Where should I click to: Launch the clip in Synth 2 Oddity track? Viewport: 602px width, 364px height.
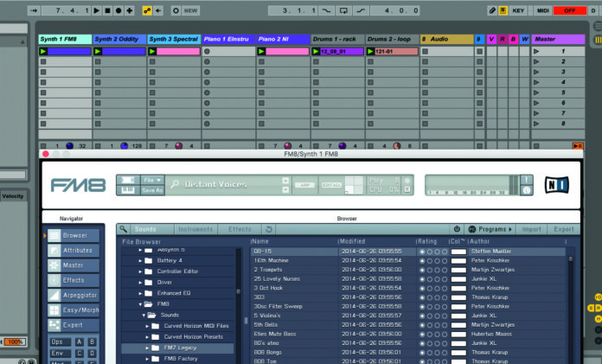click(x=98, y=52)
